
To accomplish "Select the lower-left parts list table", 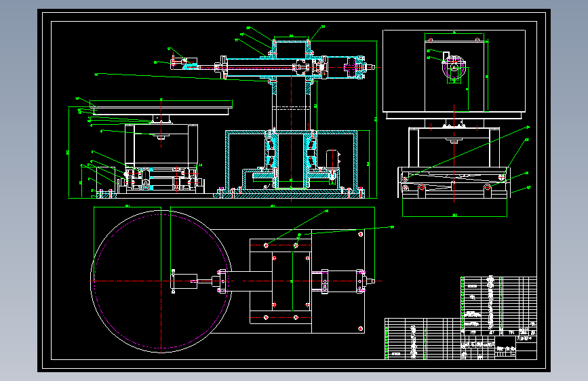I will (423, 338).
